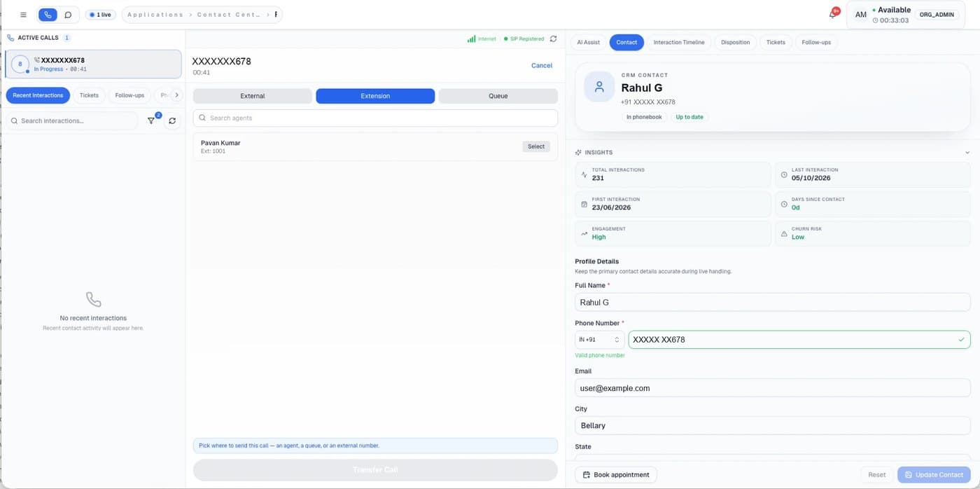Click the Valid phone number message
The width and height of the screenshot is (980, 489).
coord(600,355)
